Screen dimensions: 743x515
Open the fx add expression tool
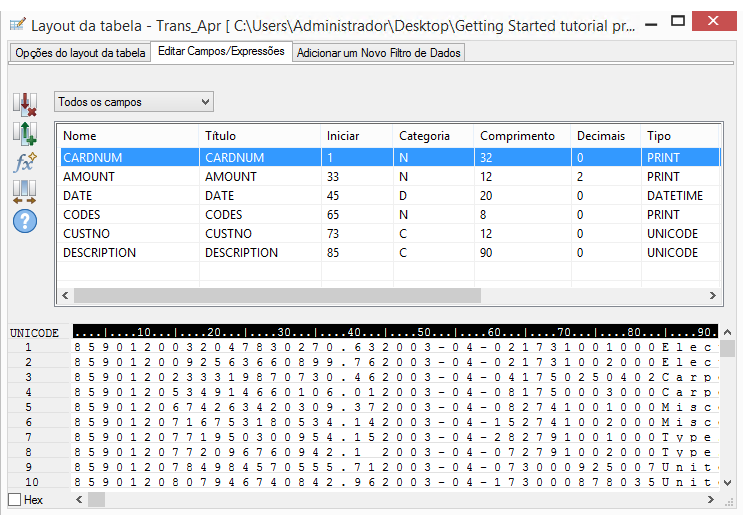(24, 162)
